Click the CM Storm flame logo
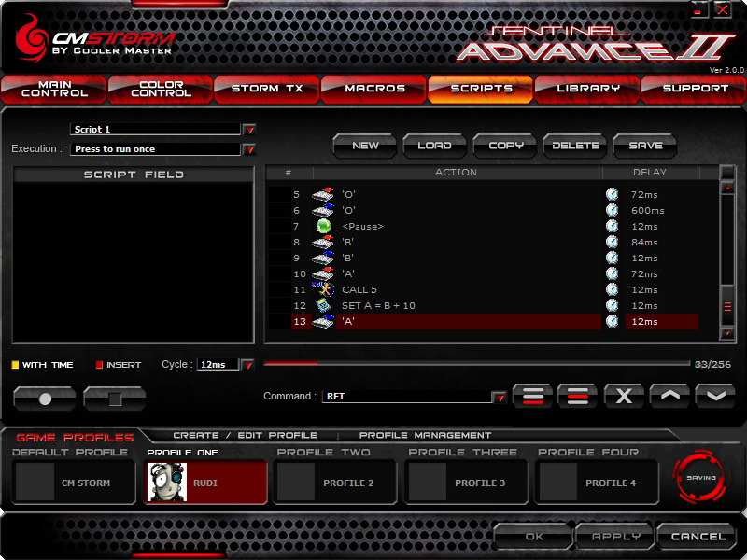The width and height of the screenshot is (747, 560). [x=31, y=39]
